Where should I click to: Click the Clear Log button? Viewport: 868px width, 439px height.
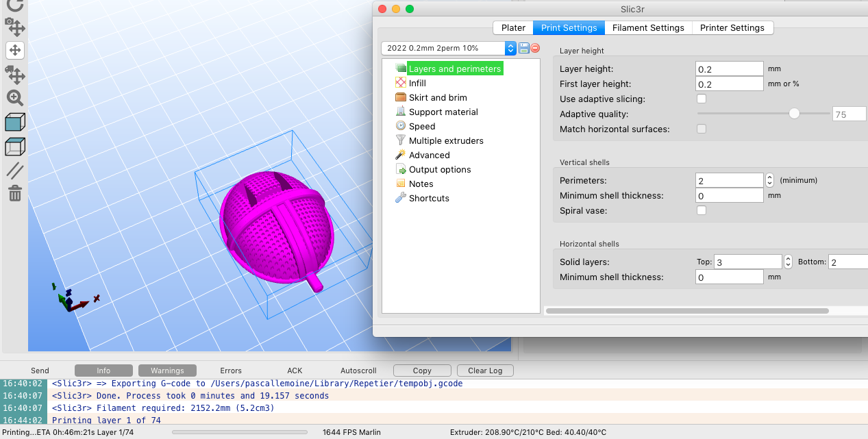tap(485, 371)
